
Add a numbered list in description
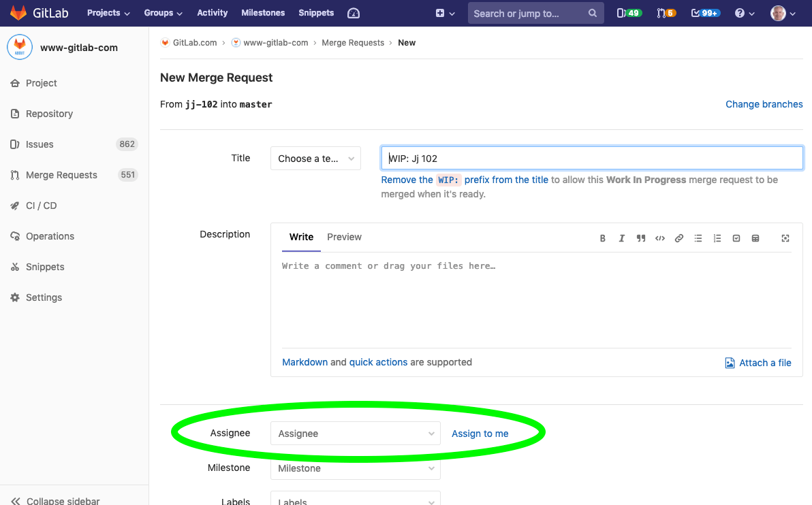(717, 238)
